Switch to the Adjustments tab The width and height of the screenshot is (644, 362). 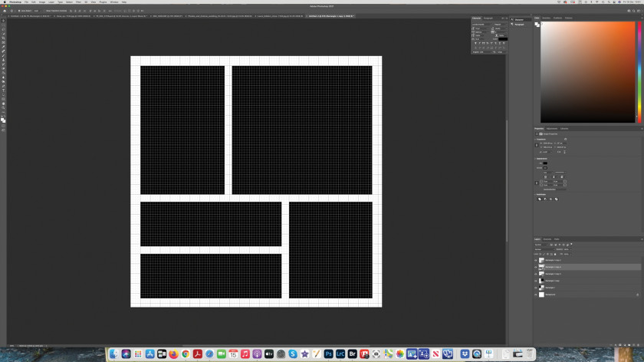tap(551, 129)
